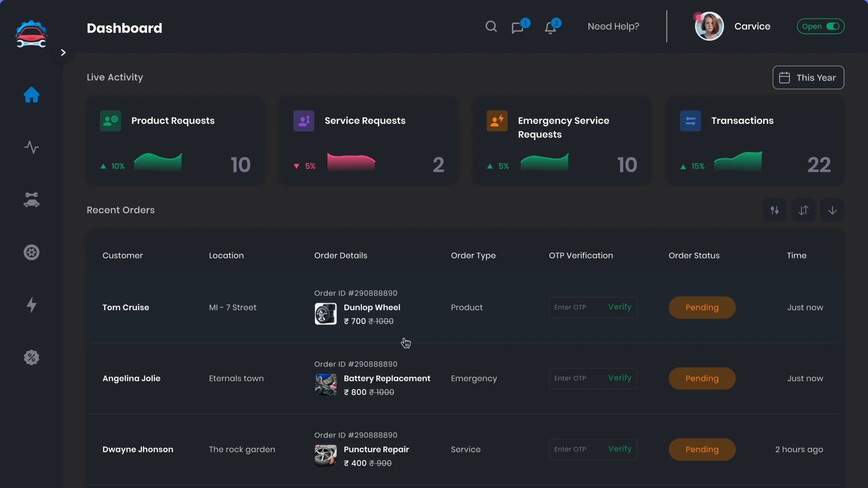Click the Need Help link
The height and width of the screenshot is (488, 868).
(x=613, y=26)
